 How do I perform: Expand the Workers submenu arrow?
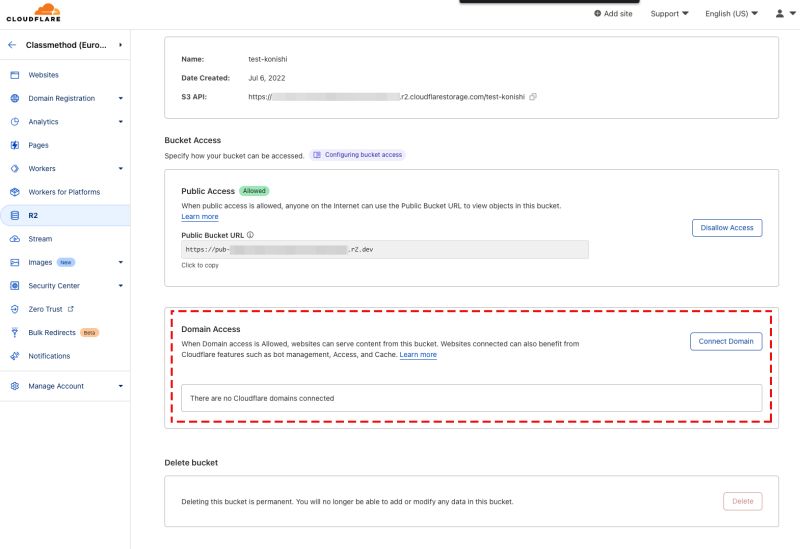click(x=120, y=168)
